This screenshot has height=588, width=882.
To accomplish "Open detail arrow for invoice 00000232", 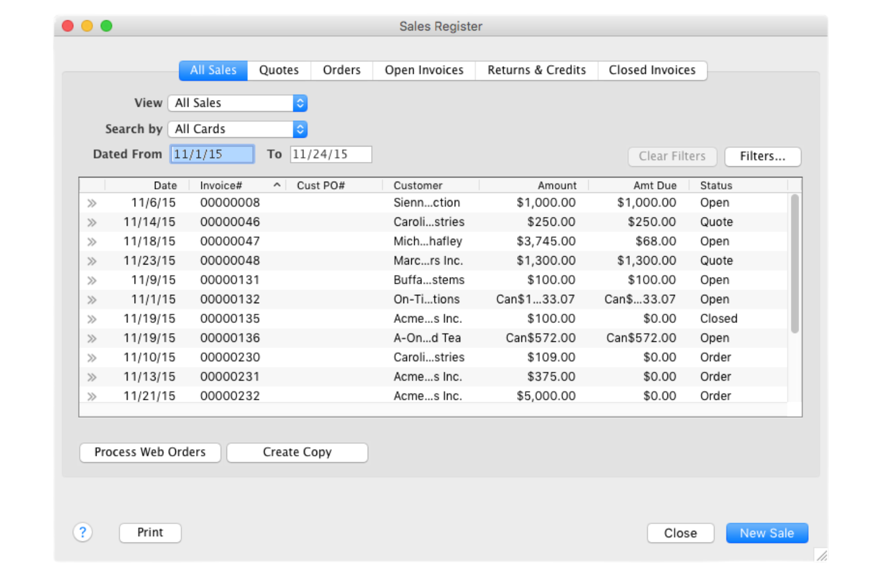I will tap(92, 396).
